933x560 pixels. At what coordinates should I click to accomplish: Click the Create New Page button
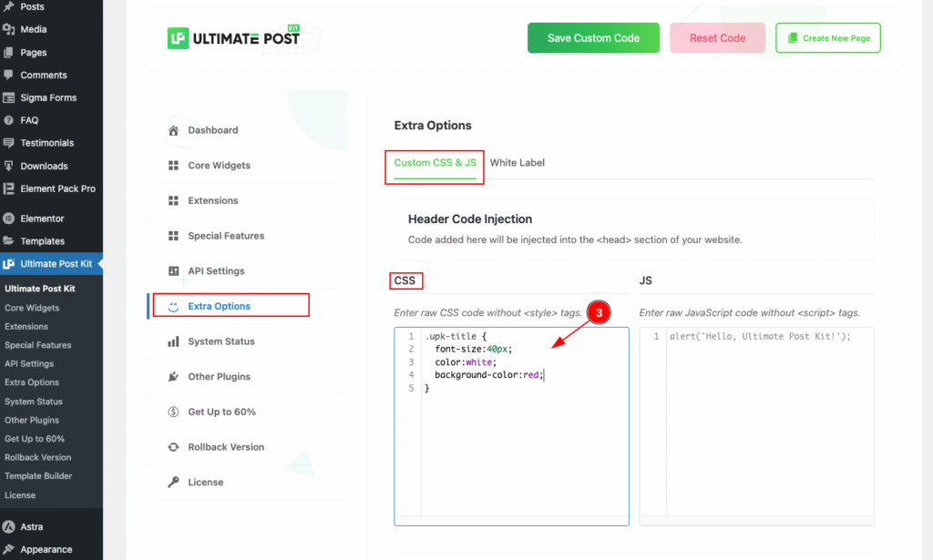pyautogui.click(x=828, y=38)
